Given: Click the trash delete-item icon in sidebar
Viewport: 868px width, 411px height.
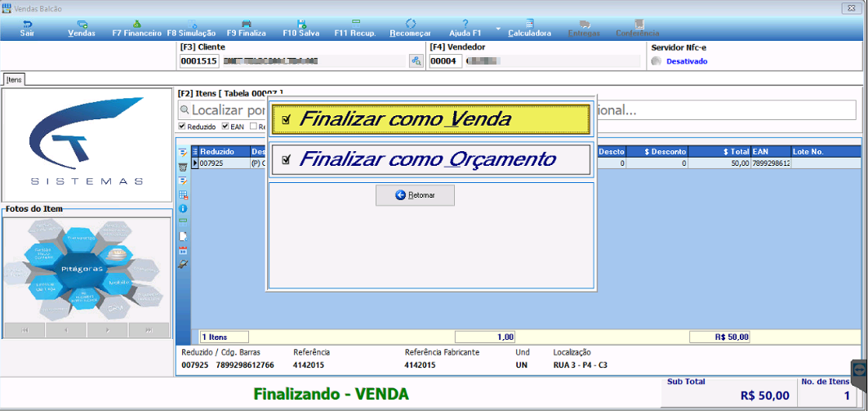Looking at the screenshot, I should 183,167.
